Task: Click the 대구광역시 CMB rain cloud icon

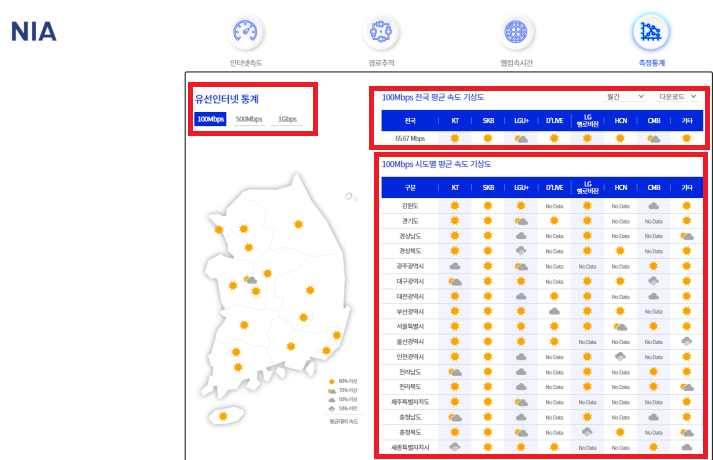Action: click(654, 281)
